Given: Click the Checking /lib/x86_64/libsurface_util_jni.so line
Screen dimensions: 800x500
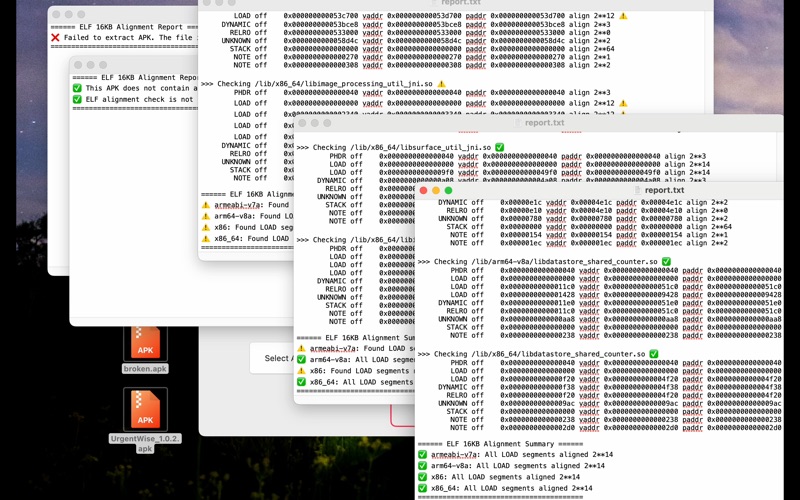Looking at the screenshot, I should coord(394,147).
